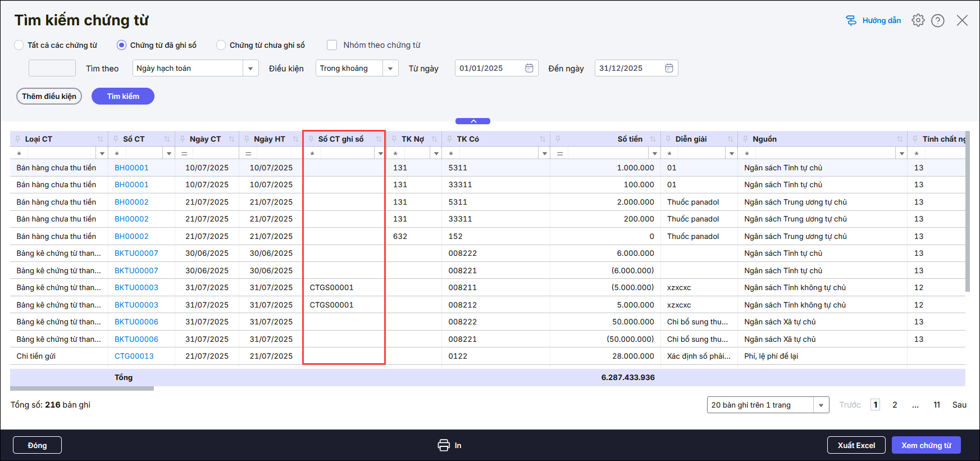Image resolution: width=980 pixels, height=461 pixels.
Task: Click the Hướng dẫn guide icon
Action: (x=851, y=20)
